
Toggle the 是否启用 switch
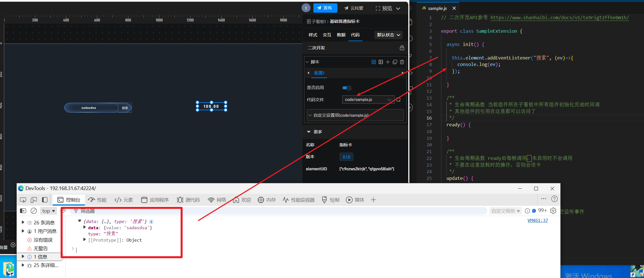(x=347, y=88)
